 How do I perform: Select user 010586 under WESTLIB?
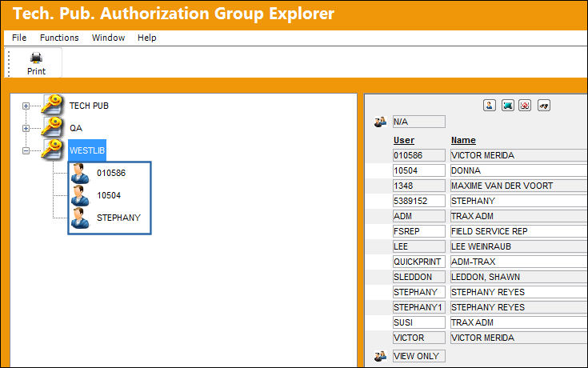[111, 174]
